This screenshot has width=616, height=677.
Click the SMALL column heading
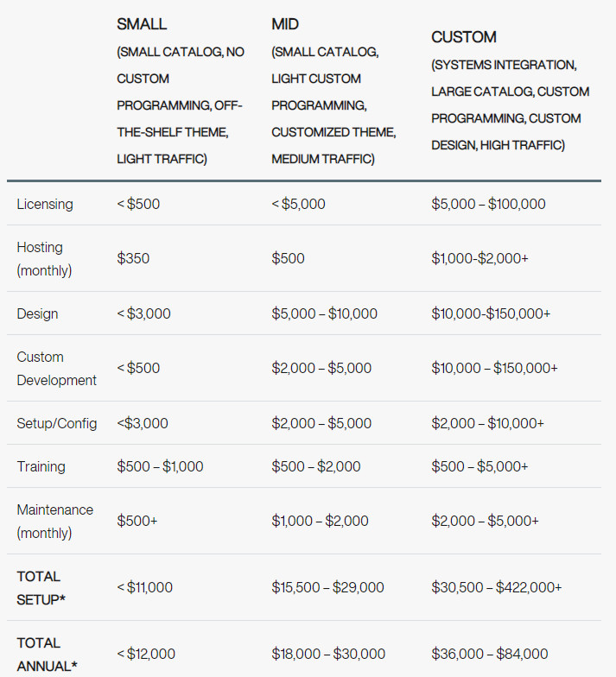pos(142,24)
